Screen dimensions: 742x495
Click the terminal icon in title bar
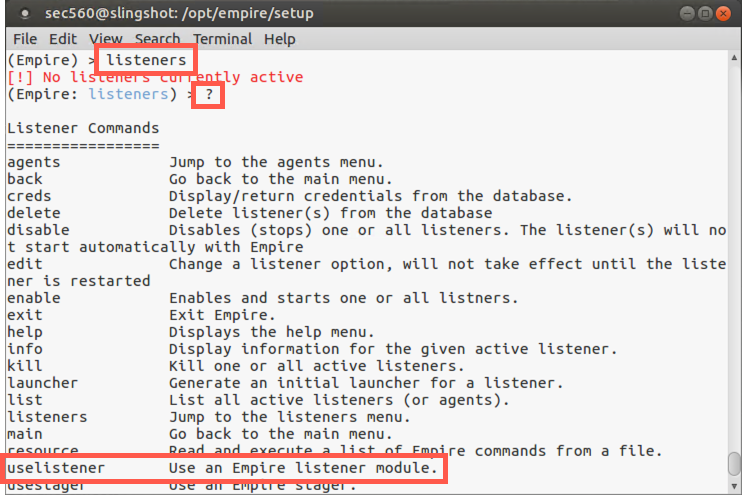click(x=25, y=14)
